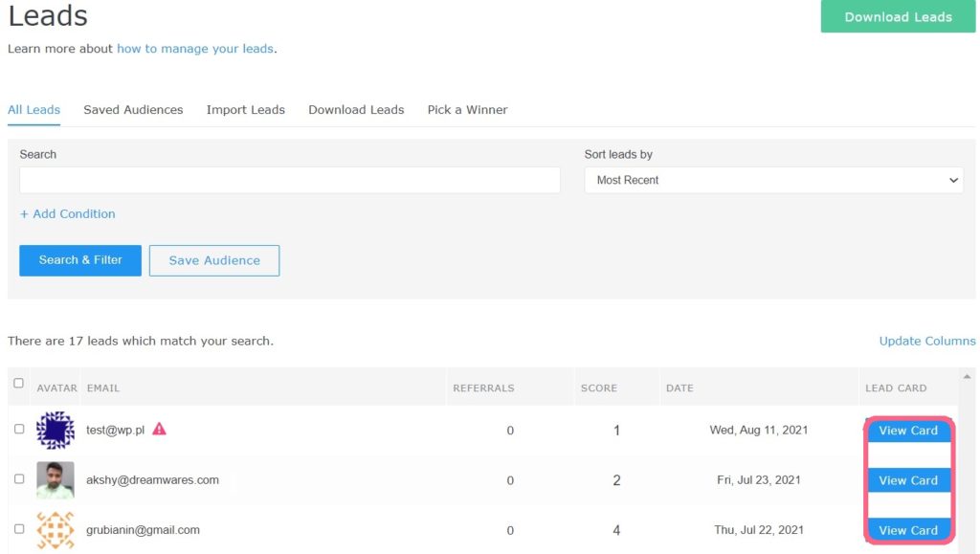The height and width of the screenshot is (554, 980).
Task: Switch to the All Leads tab
Action: coord(33,110)
